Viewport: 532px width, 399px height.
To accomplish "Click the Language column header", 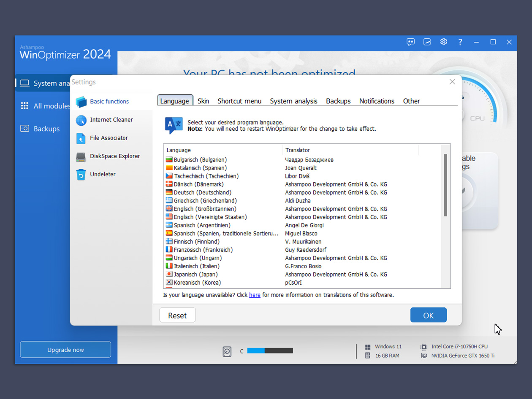I will click(223, 150).
